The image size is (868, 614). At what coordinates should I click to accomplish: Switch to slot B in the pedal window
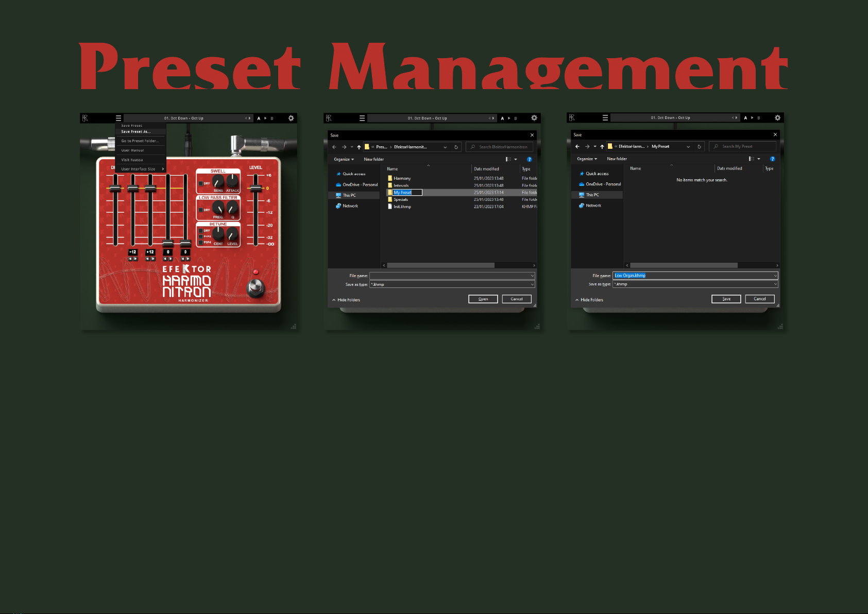point(272,118)
